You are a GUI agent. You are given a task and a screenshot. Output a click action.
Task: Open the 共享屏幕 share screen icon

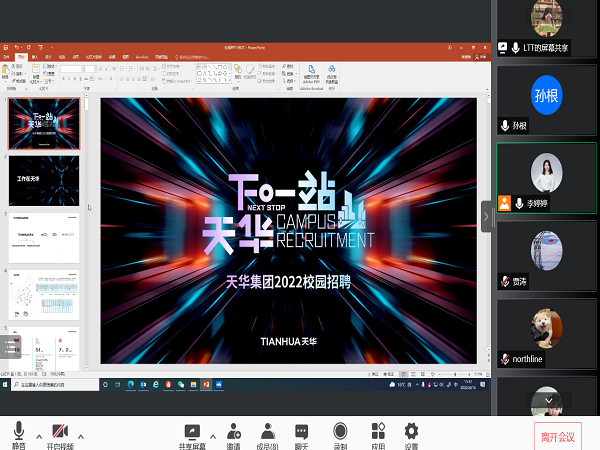(192, 431)
